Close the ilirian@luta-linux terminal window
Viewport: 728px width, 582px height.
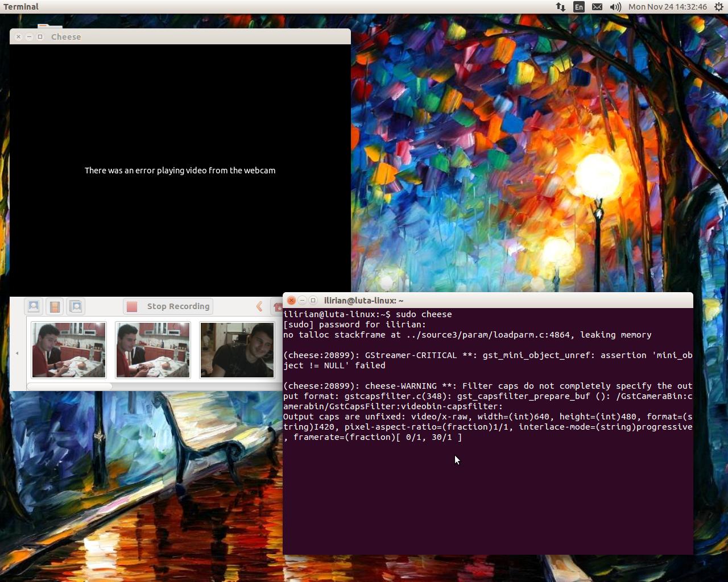click(x=291, y=300)
